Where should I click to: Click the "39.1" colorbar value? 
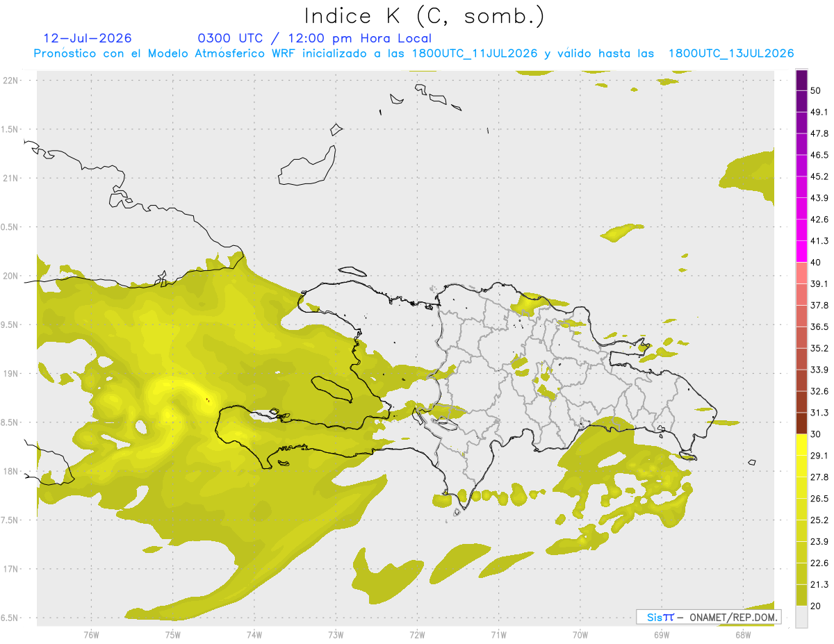820,284
